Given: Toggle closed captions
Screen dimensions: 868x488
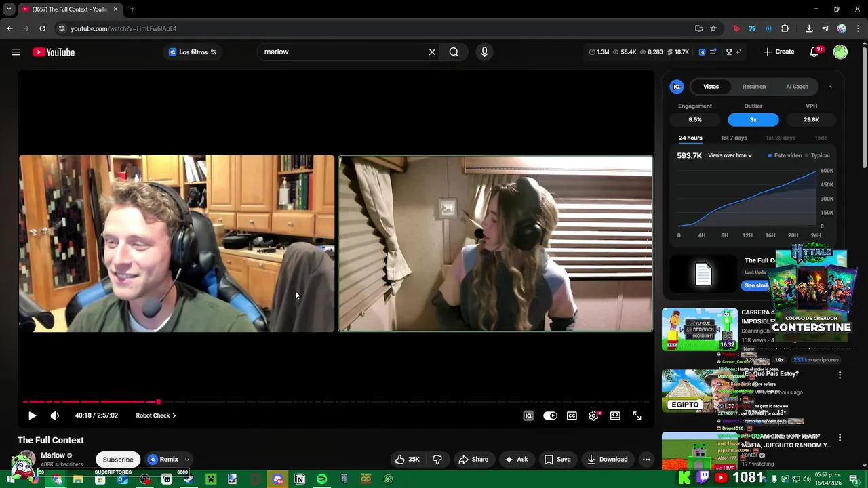Looking at the screenshot, I should (572, 415).
